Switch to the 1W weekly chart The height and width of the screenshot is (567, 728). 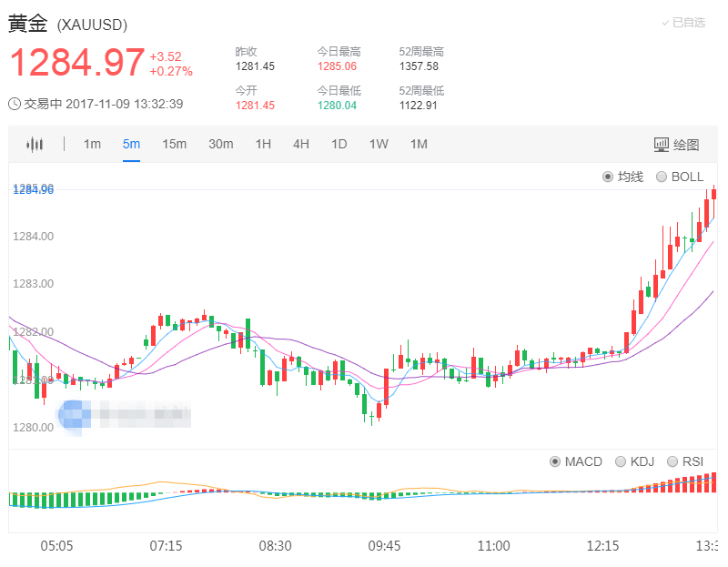tap(378, 144)
